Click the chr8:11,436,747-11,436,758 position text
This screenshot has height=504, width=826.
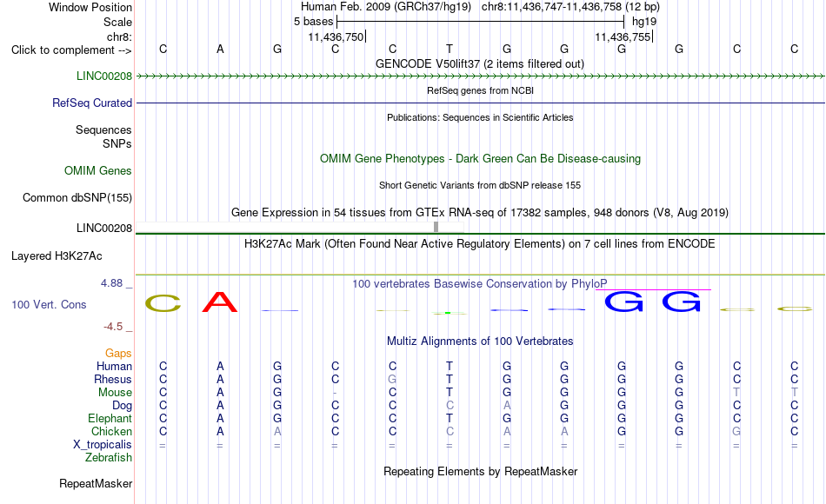[570, 7]
